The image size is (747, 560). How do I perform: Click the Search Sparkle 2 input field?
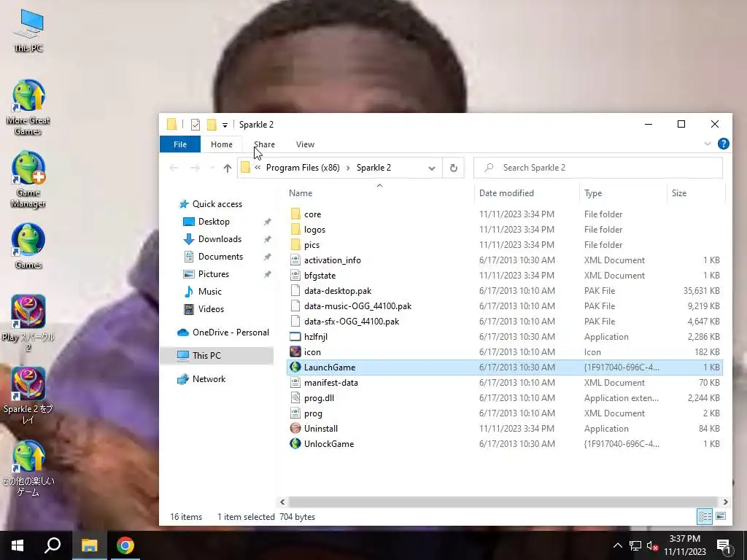point(598,168)
